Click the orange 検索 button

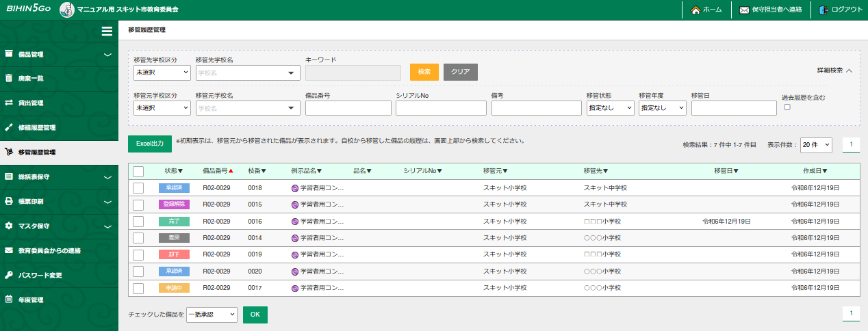click(424, 72)
